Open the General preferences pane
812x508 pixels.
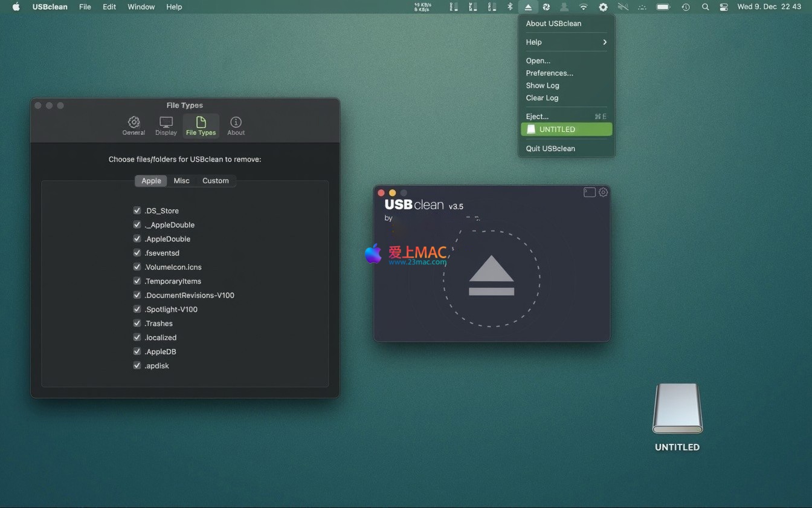(134, 126)
